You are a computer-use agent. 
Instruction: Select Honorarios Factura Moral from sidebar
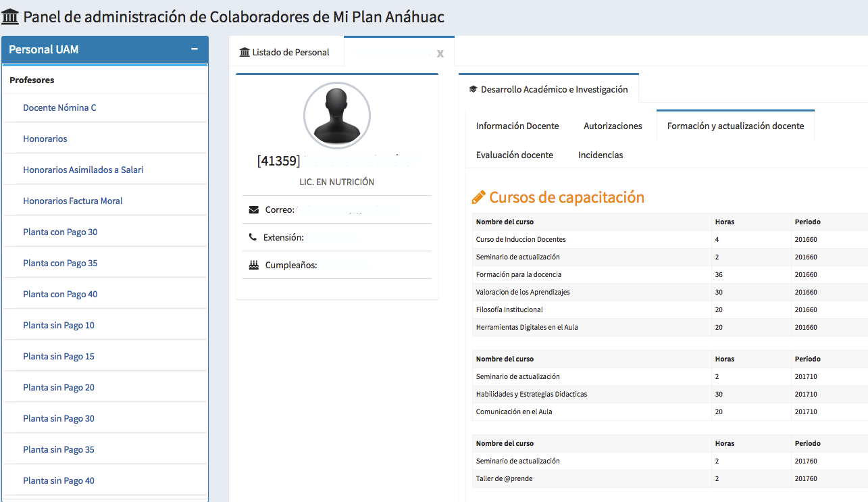tap(73, 201)
